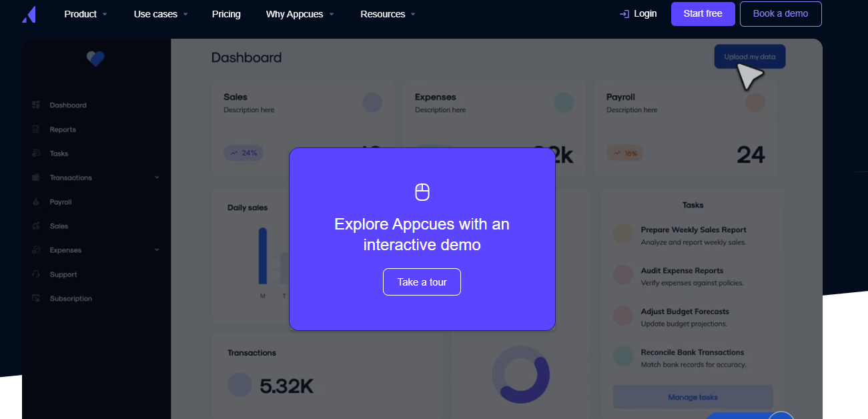Click the Login link
Image resolution: width=868 pixels, height=419 pixels.
(x=645, y=13)
